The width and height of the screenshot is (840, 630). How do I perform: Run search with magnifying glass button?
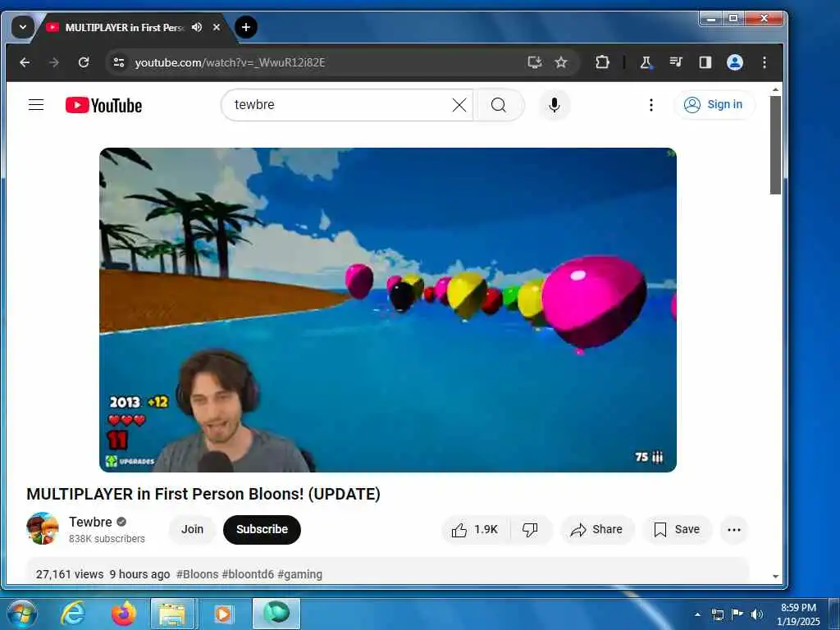point(499,105)
